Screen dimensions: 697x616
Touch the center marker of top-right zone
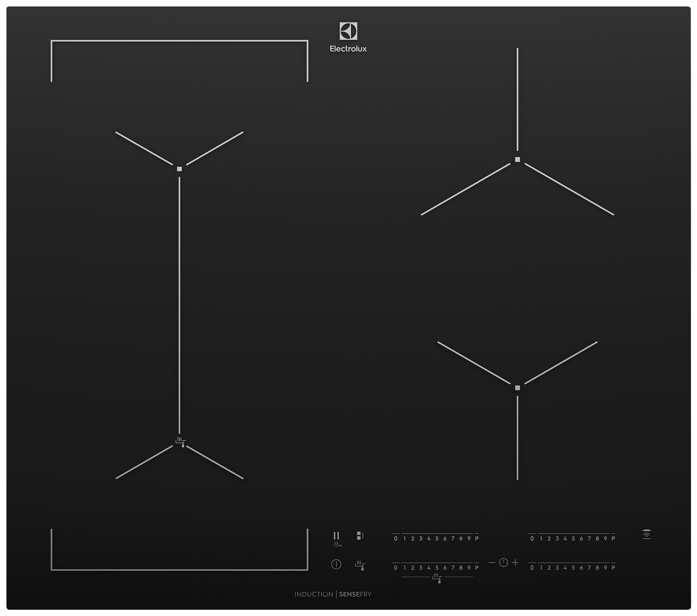point(517,160)
